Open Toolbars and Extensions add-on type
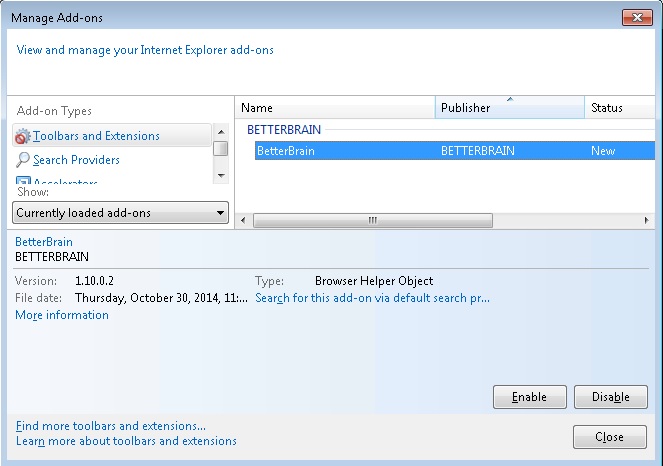The image size is (663, 466). click(112, 136)
